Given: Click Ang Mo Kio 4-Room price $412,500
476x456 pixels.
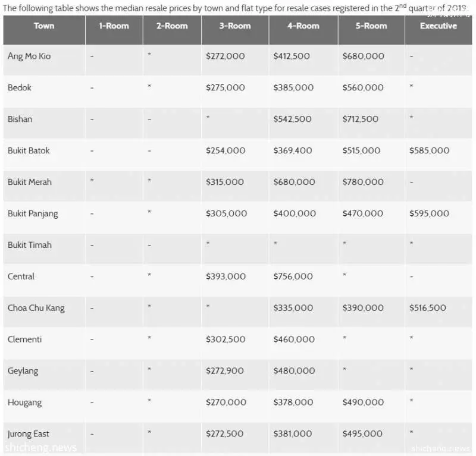Looking at the screenshot, I should [x=292, y=56].
